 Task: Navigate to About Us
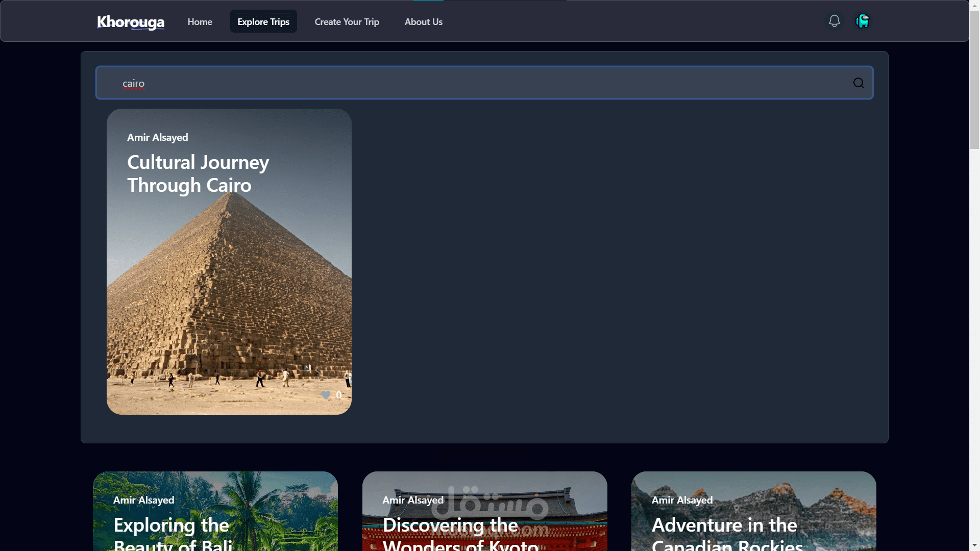click(423, 22)
